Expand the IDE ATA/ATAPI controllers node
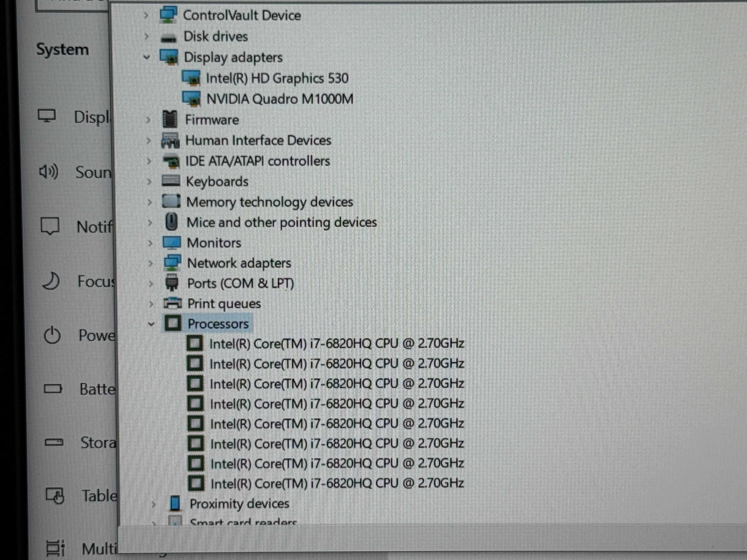Image resolution: width=747 pixels, height=560 pixels. coord(149,161)
